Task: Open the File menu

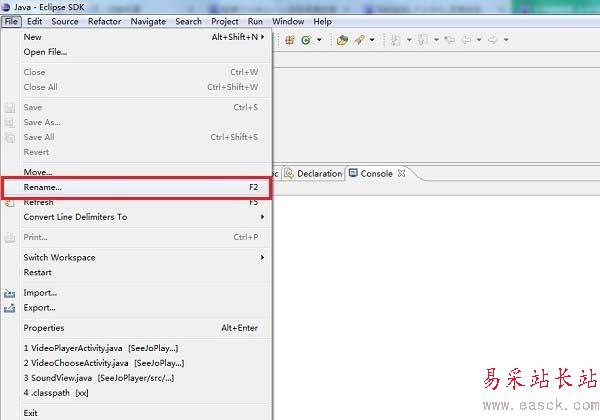Action: point(11,21)
